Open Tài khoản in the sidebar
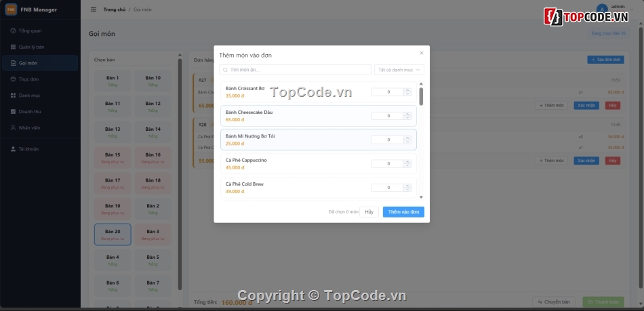The image size is (644, 311). tap(27, 148)
